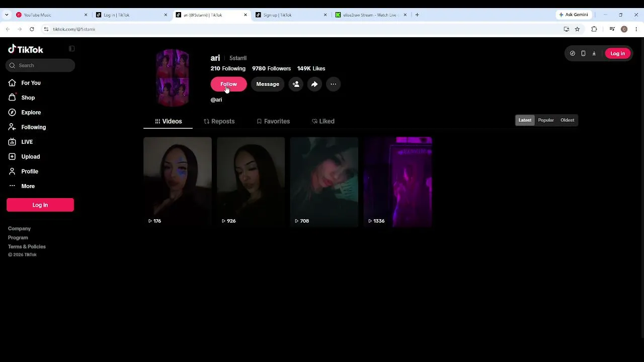Collapse the sidebar with the panel icon
The width and height of the screenshot is (644, 362).
[71, 49]
